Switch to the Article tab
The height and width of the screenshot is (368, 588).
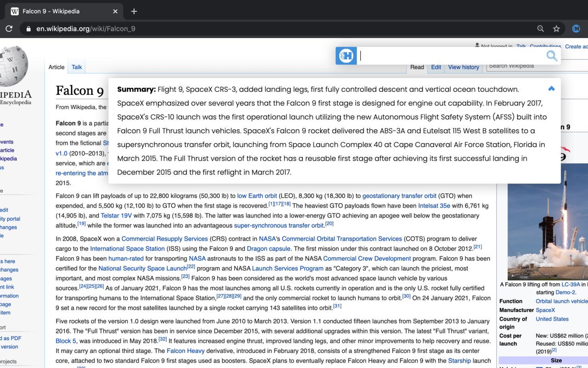57,67
